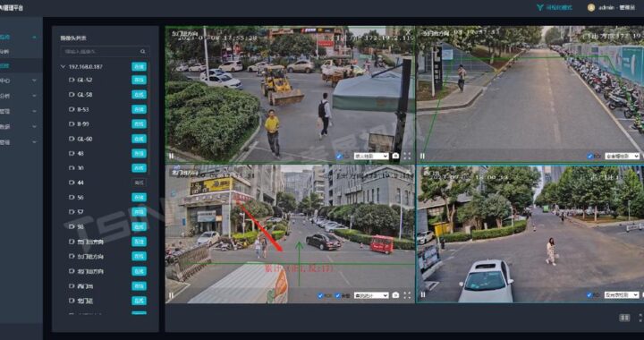Image resolution: width=644 pixels, height=340 pixels.
Task: Click the admin user avatar
Action: 591,7
